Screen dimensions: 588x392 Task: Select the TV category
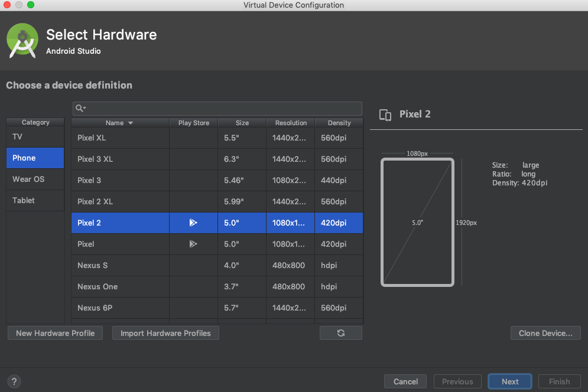(35, 137)
